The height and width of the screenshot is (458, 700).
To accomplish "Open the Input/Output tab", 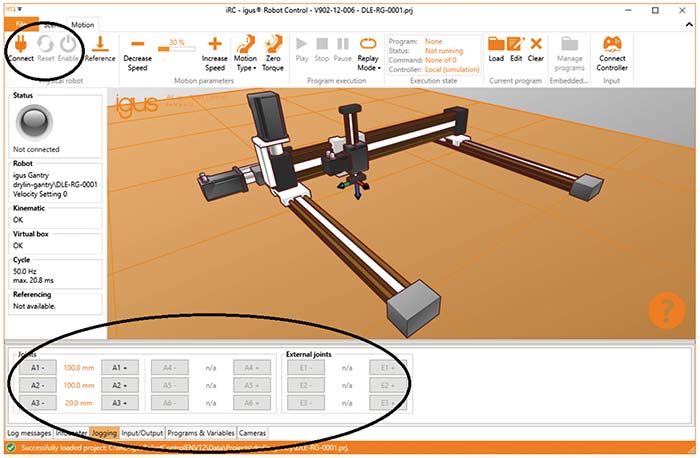I will pos(142,433).
